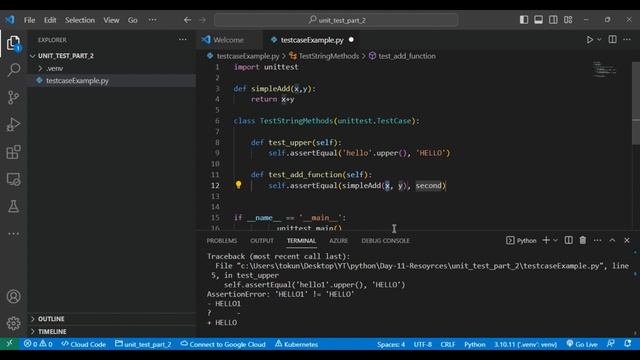
Task: Show additional views ellipsis in activity bar
Action: [13, 233]
